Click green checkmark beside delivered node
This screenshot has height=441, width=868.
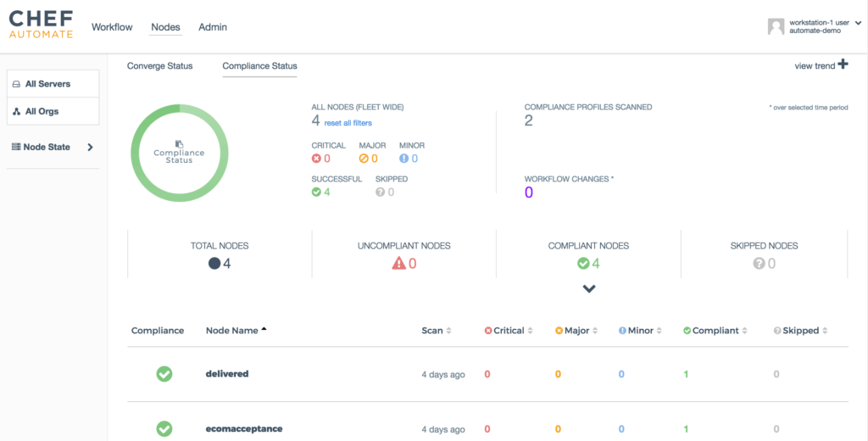coord(164,374)
